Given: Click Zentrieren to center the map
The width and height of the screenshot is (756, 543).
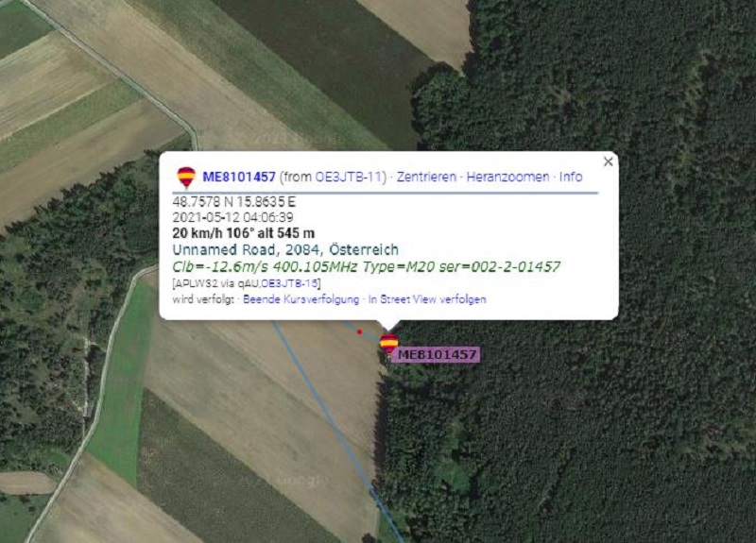Looking at the screenshot, I should (x=426, y=177).
